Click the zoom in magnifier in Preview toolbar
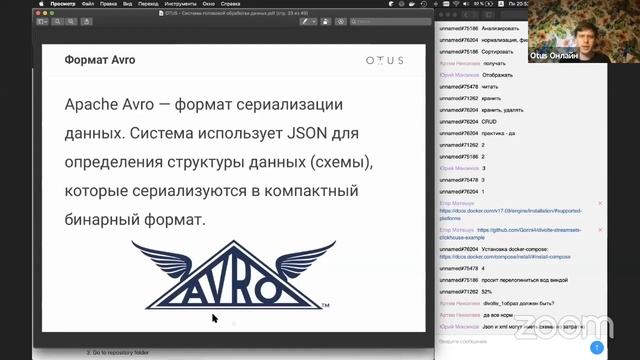Image resolution: width=640 pixels, height=360 pixels. 71,22
